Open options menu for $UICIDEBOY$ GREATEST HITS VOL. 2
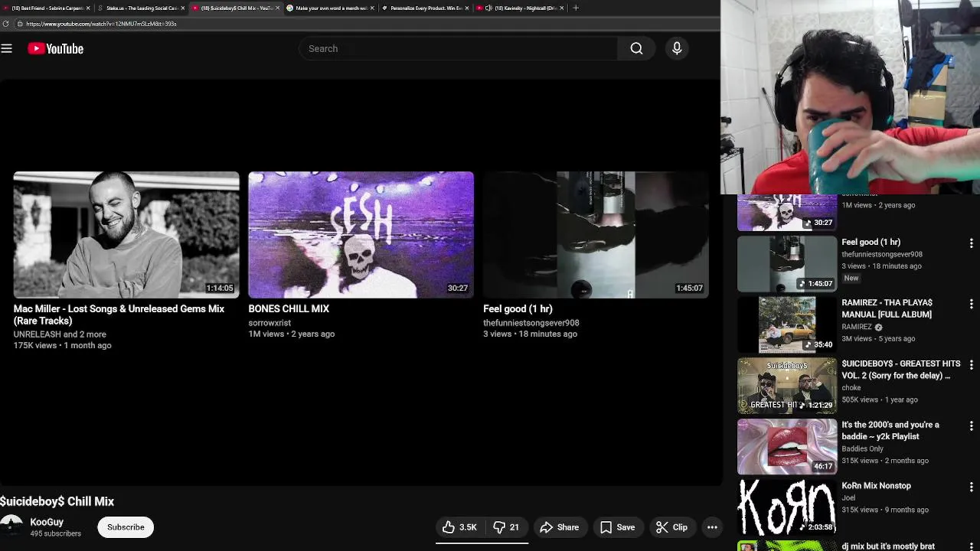Screen dimensions: 980x551 click(x=971, y=365)
